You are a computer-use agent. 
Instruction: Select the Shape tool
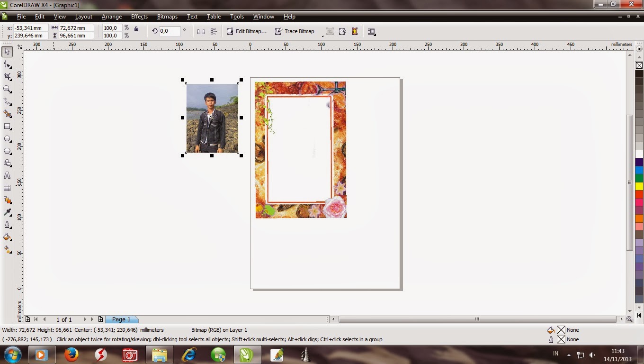click(x=7, y=64)
